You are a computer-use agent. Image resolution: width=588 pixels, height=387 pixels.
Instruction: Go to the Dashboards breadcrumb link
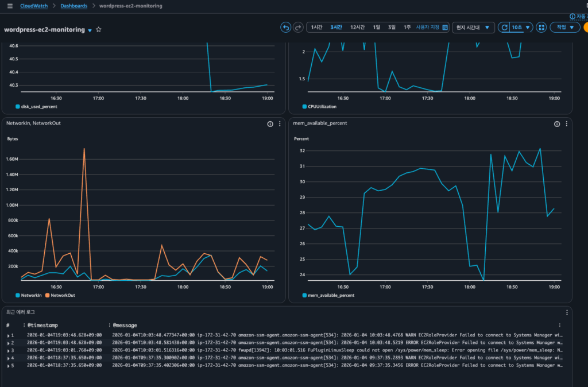[x=74, y=6]
